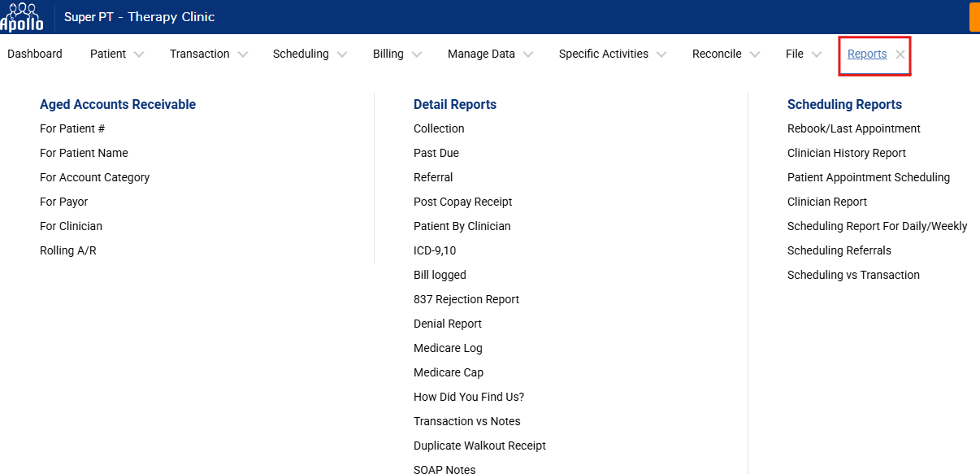Select the Reports menu item
The height and width of the screenshot is (474, 980).
point(866,54)
